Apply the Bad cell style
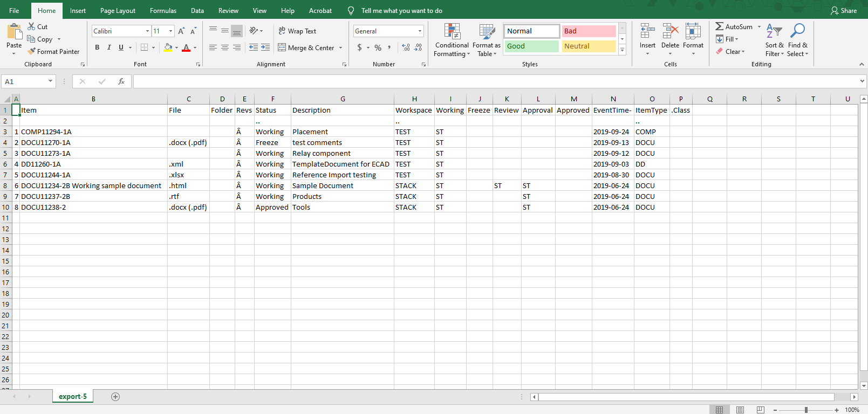 (589, 31)
